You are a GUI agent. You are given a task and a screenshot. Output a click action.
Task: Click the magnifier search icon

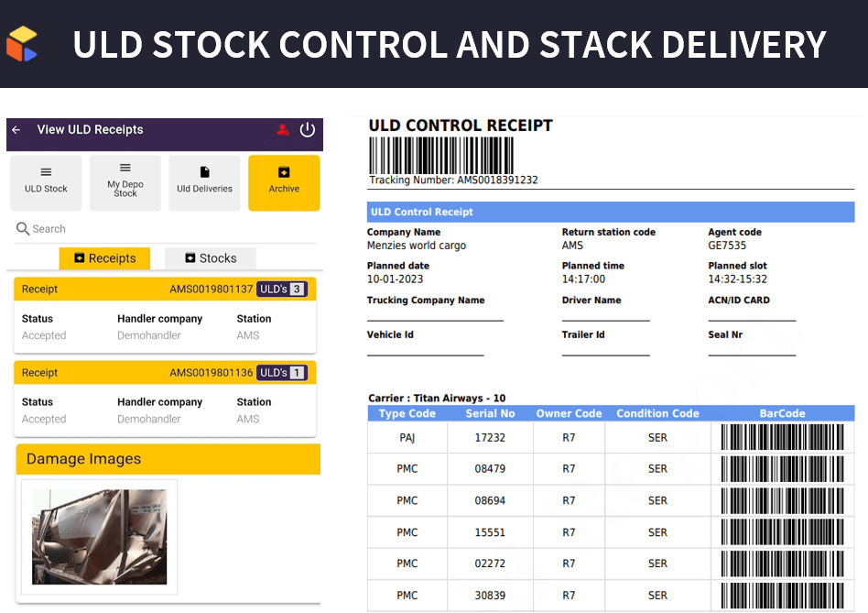click(x=23, y=229)
